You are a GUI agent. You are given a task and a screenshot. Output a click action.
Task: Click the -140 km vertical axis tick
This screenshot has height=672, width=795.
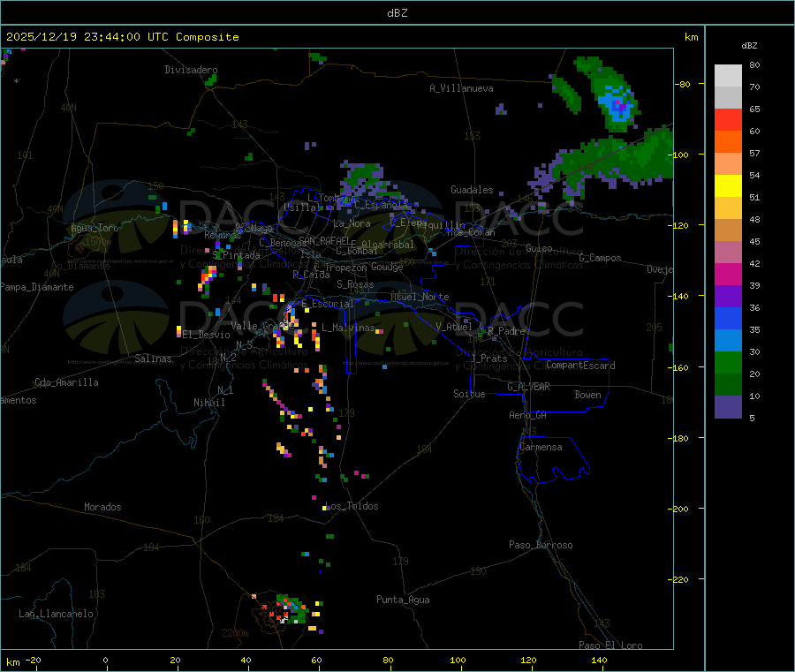coord(680,296)
